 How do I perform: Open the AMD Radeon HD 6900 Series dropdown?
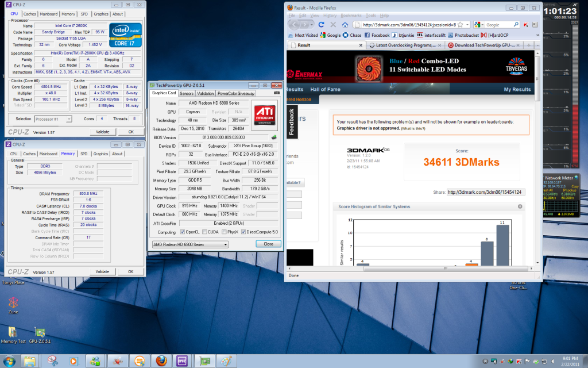point(189,244)
